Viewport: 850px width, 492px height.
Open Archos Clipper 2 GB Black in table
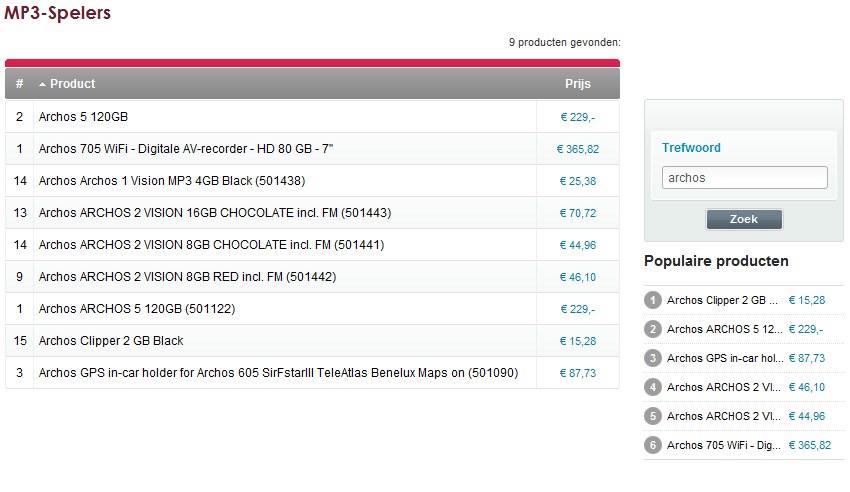(x=111, y=340)
